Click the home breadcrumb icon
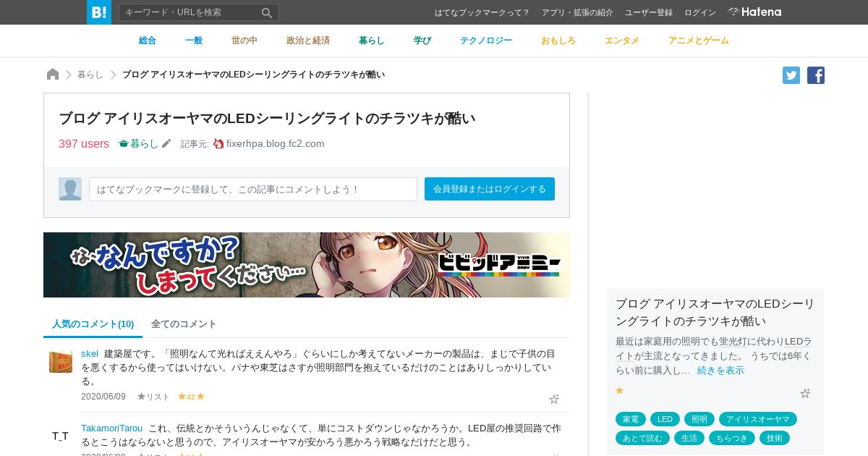This screenshot has height=456, width=868. (x=53, y=75)
